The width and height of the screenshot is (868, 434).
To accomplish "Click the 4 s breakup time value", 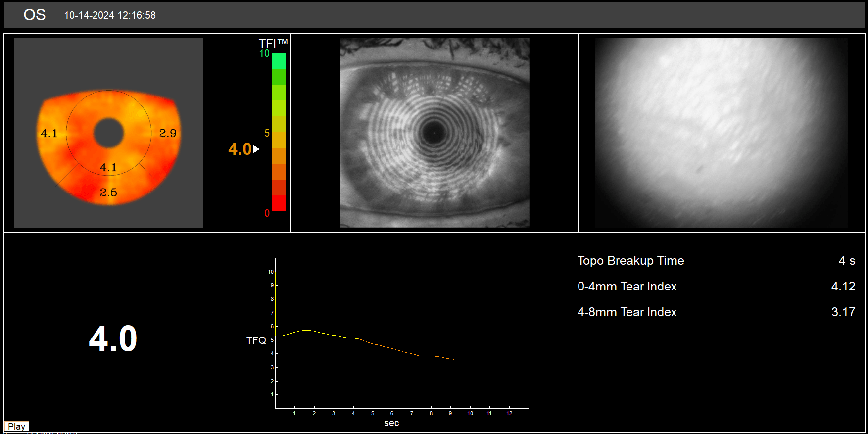I will pyautogui.click(x=847, y=261).
